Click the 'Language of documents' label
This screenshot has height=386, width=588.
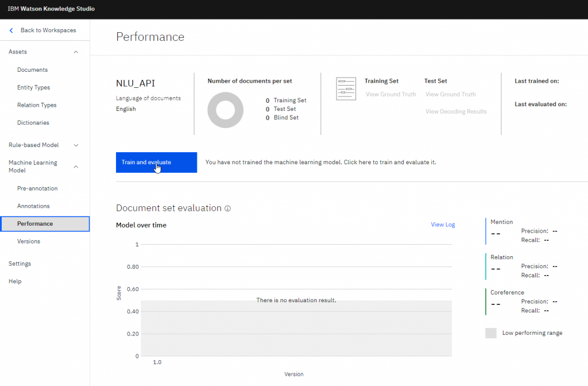[x=148, y=98]
